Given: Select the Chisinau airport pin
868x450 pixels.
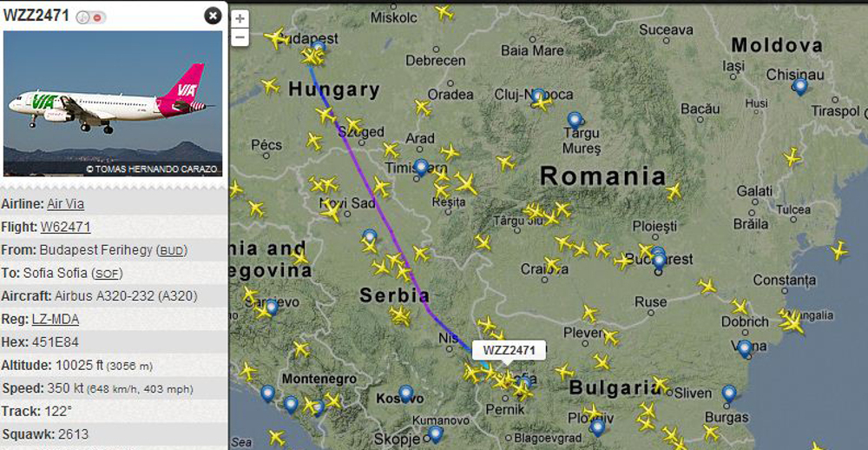Looking at the screenshot, I should (x=799, y=86).
